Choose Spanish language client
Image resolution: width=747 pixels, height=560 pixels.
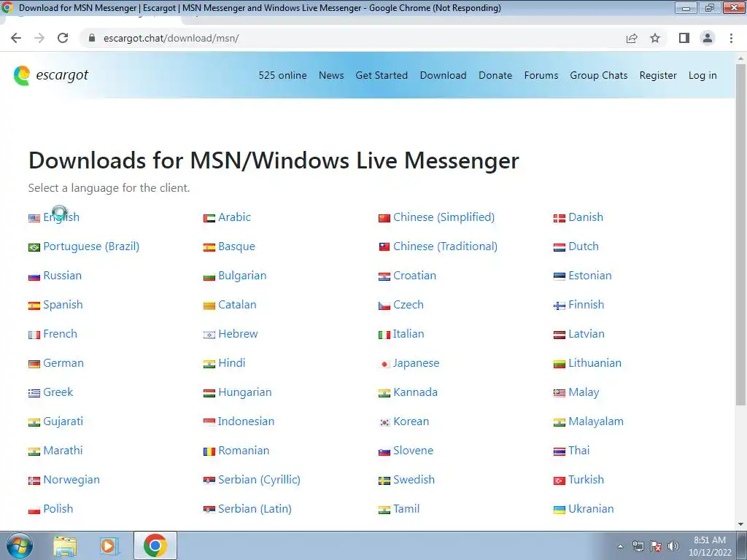coord(63,304)
